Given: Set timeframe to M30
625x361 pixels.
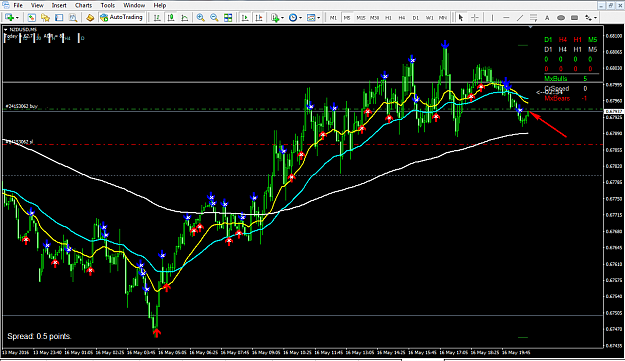Looking at the screenshot, I should [x=374, y=18].
